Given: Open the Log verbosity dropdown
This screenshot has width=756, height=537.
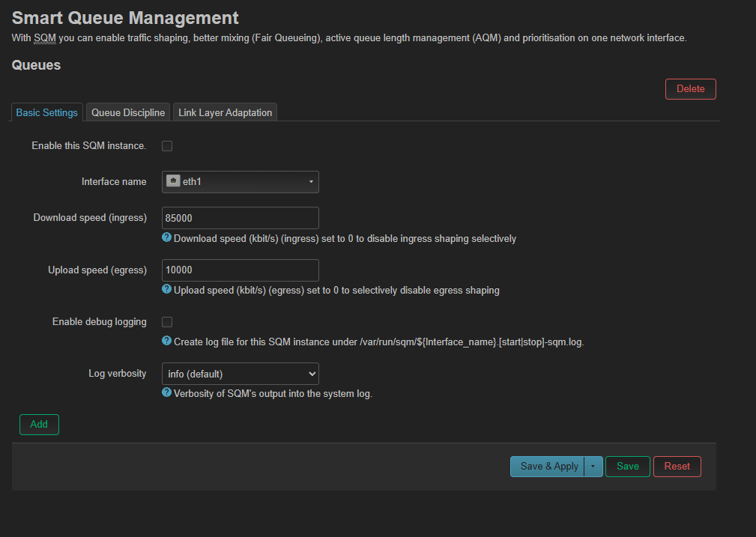Looking at the screenshot, I should pos(241,374).
